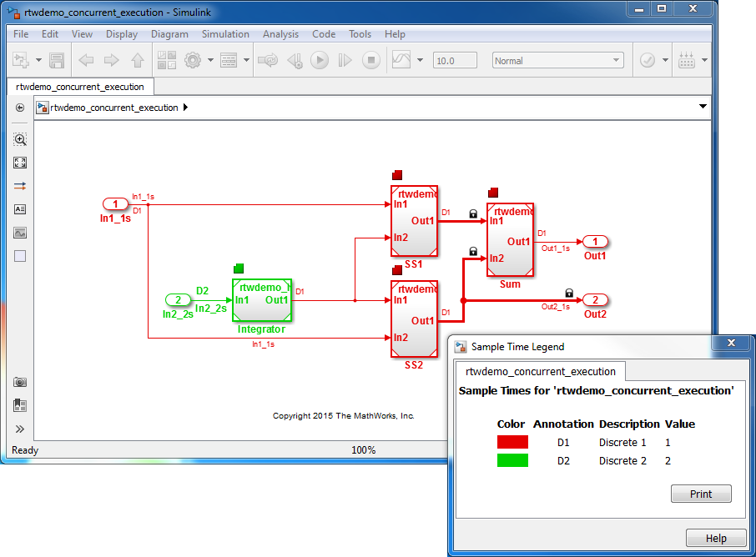The width and height of the screenshot is (756, 557).
Task: Open the Edit menu
Action: pos(50,34)
